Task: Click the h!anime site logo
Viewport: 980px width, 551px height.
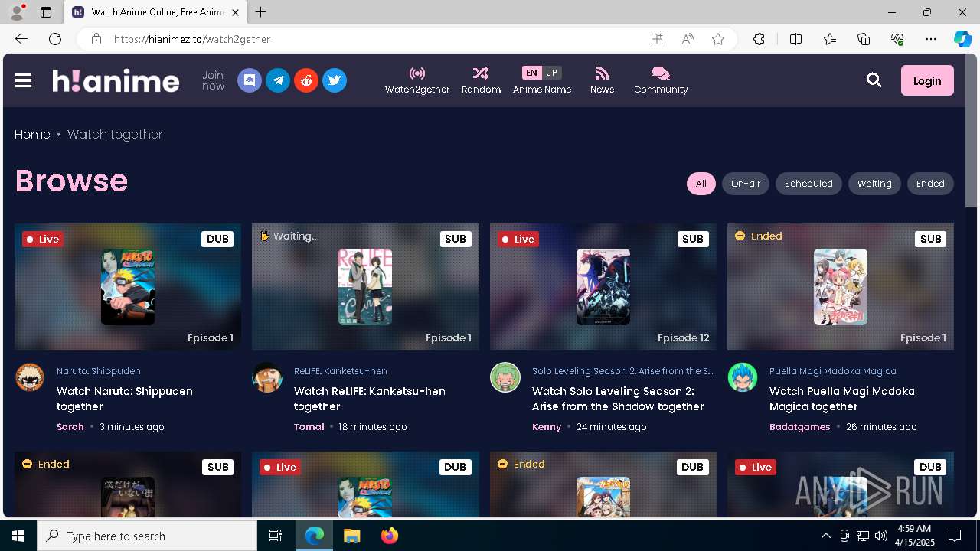Action: coord(116,80)
